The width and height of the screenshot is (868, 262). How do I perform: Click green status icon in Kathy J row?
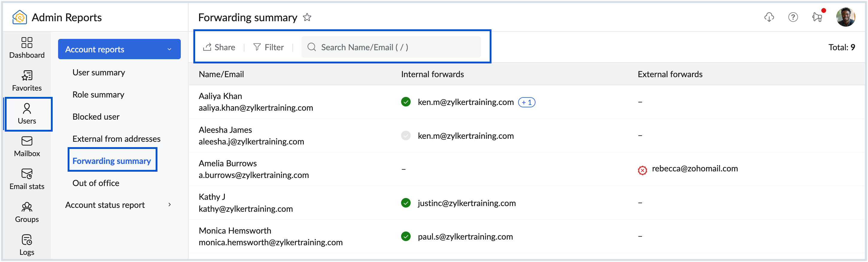(406, 203)
